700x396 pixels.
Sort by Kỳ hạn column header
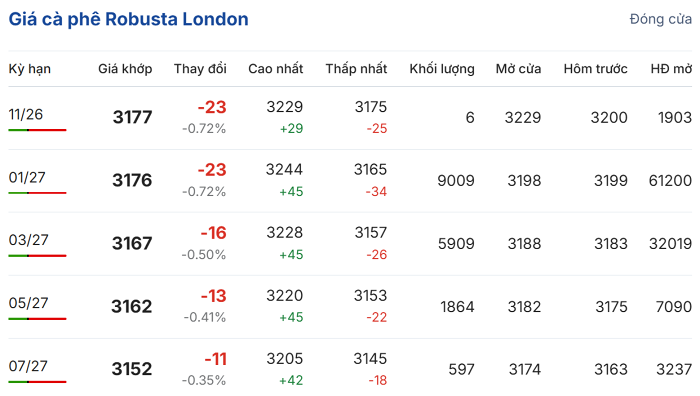29,69
